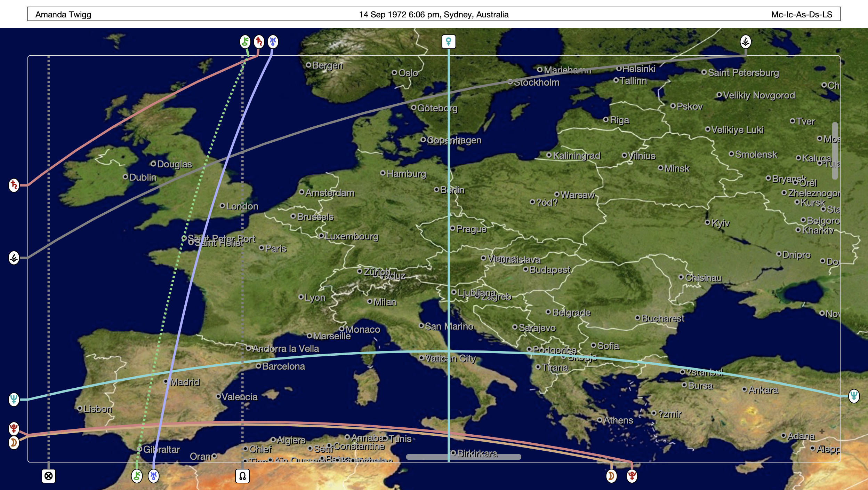
Task: Click the vertical map scrollbar at right
Action: [835, 151]
